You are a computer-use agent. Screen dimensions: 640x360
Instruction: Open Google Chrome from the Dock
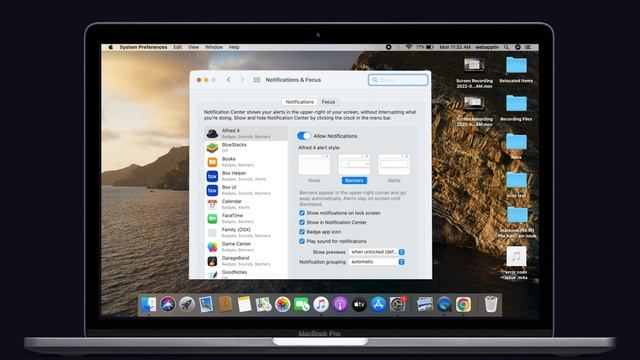[x=463, y=304]
